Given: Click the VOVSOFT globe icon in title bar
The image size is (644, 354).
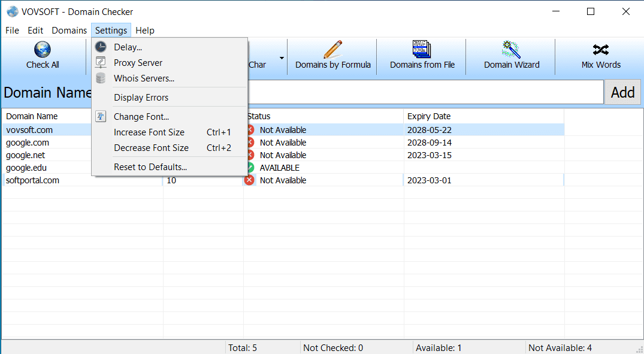Looking at the screenshot, I should click(13, 11).
